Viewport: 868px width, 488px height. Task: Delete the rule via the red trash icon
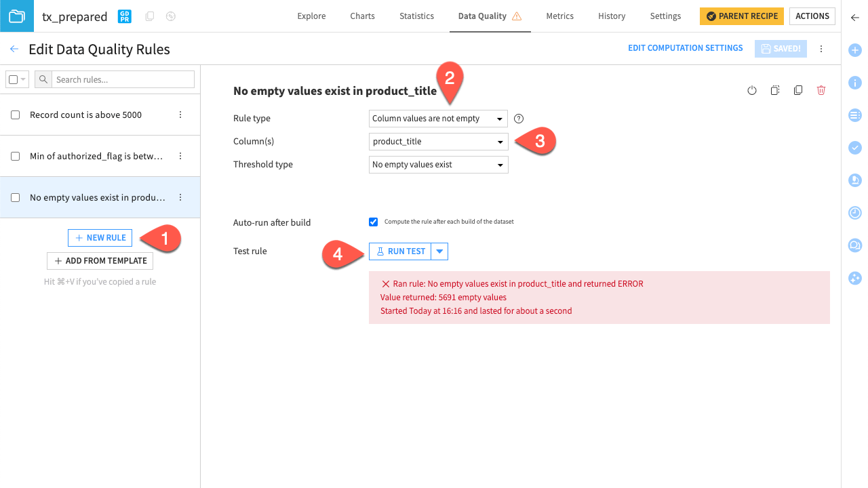[821, 89]
